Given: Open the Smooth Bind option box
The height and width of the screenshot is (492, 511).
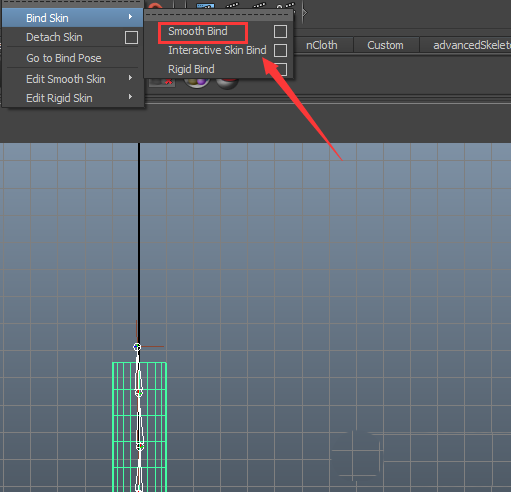Looking at the screenshot, I should click(280, 31).
